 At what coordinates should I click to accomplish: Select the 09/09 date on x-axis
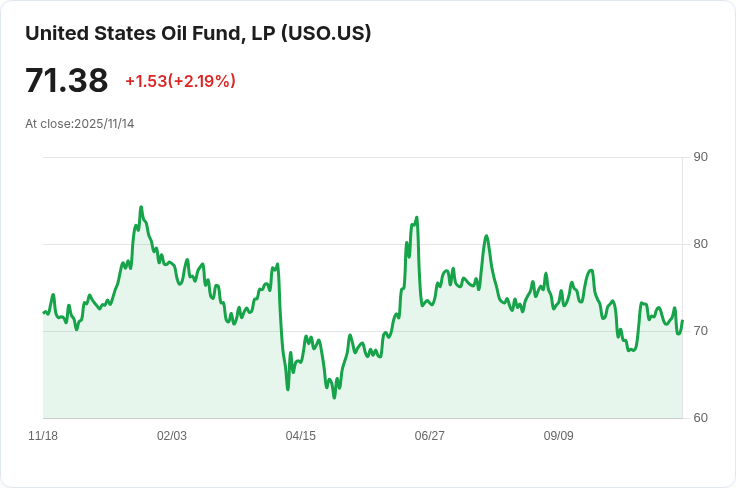click(x=558, y=436)
